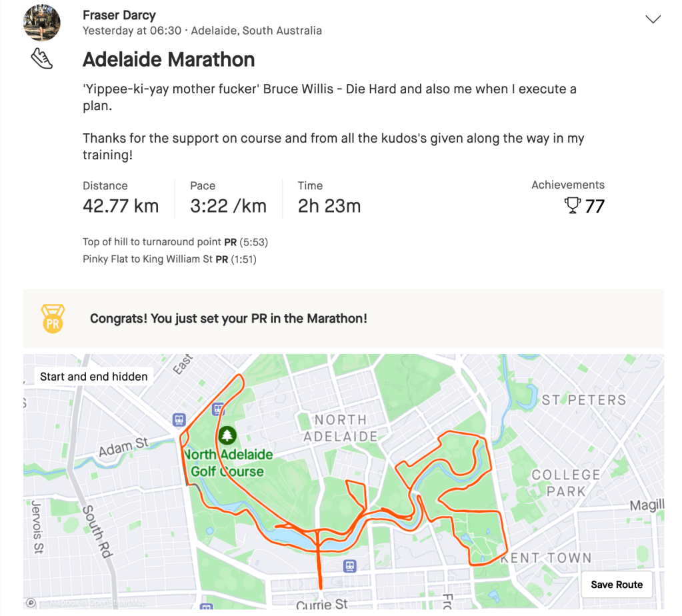Click the marathon PR congrats banner

[x=228, y=319]
